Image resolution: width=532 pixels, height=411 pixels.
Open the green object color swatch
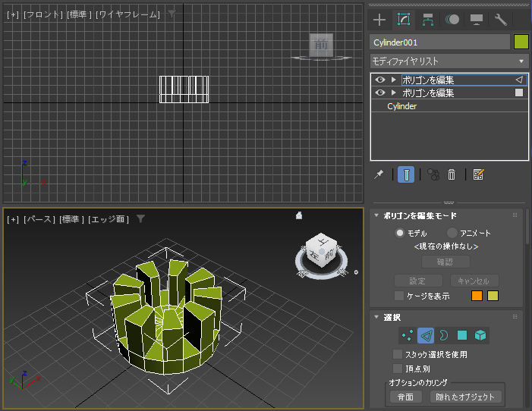[x=521, y=42]
